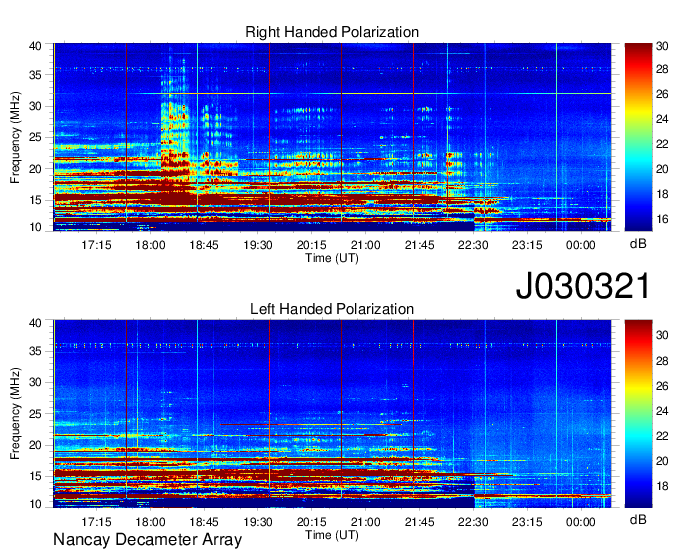680x552 pixels.
Task: Click the 20:15 tick under lower plot
Action: point(311,522)
